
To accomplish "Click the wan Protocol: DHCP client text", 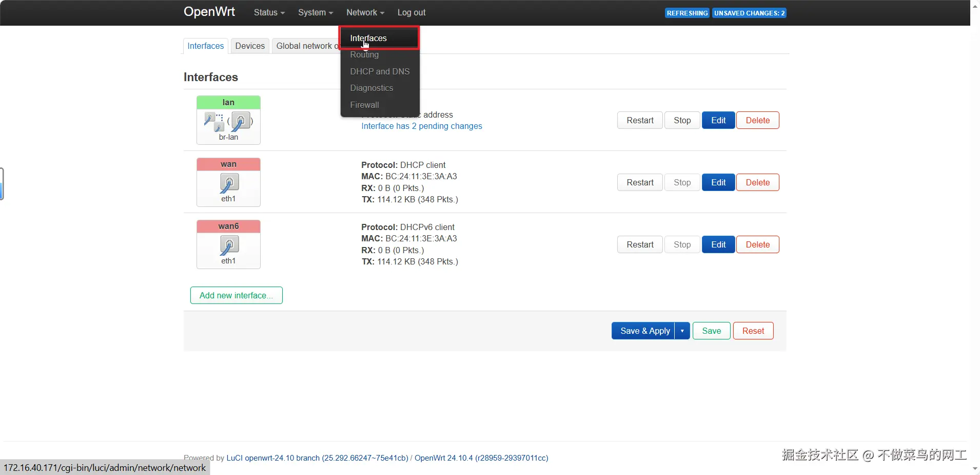I will 403,165.
